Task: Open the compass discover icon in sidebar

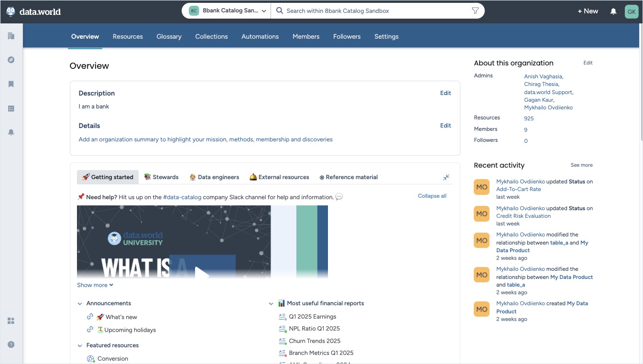Action: click(x=11, y=60)
